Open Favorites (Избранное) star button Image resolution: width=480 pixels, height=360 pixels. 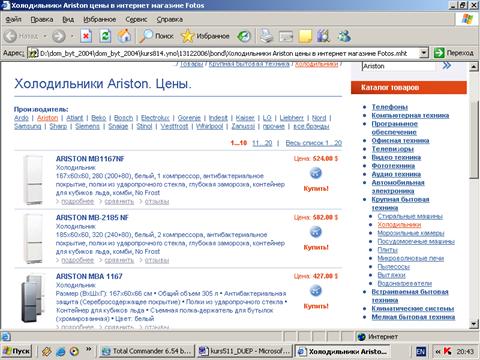pyautogui.click(x=205, y=36)
